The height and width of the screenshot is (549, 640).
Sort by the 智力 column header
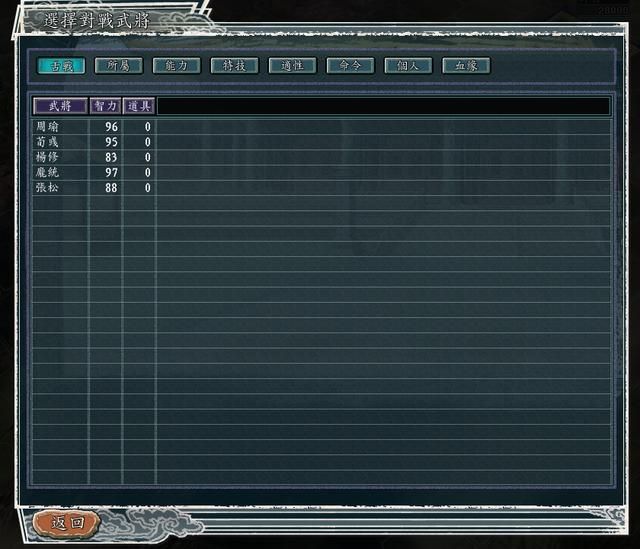point(105,105)
